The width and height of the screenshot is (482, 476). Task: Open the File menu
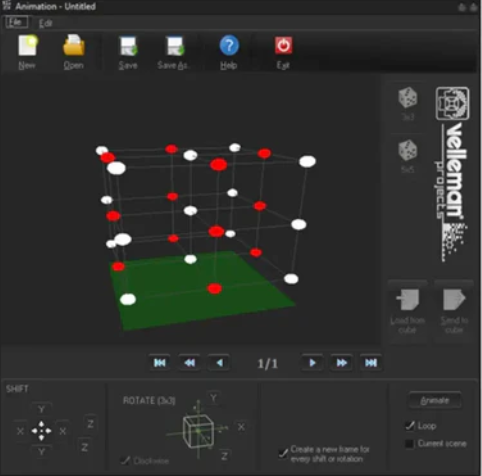[16, 22]
